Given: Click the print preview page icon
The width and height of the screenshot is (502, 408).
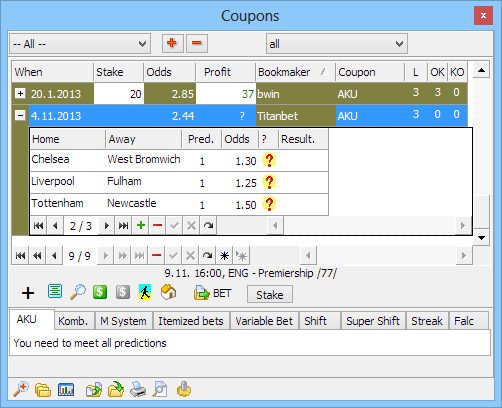Looking at the screenshot, I should (160, 389).
